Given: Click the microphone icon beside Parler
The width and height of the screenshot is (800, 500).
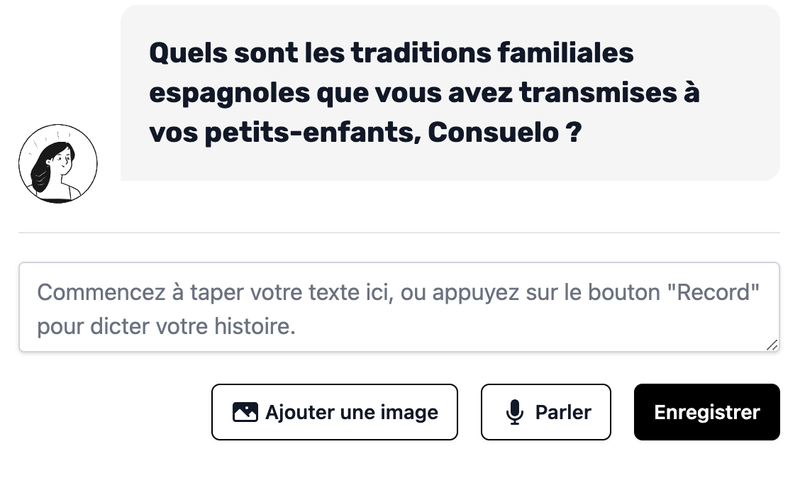Looking at the screenshot, I should [x=515, y=412].
